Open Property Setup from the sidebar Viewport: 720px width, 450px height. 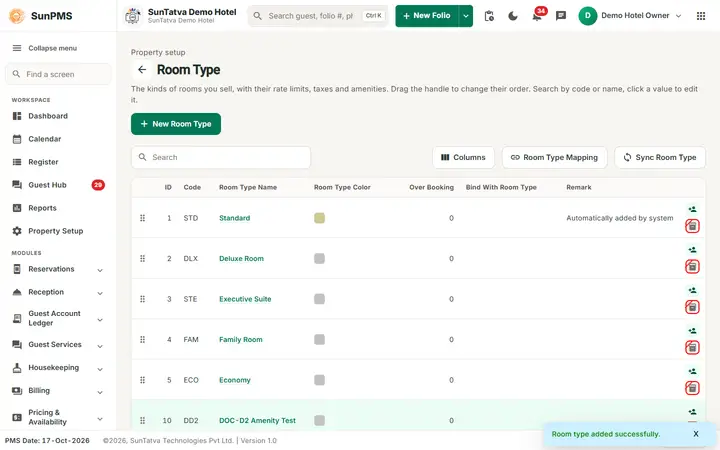pos(58,231)
